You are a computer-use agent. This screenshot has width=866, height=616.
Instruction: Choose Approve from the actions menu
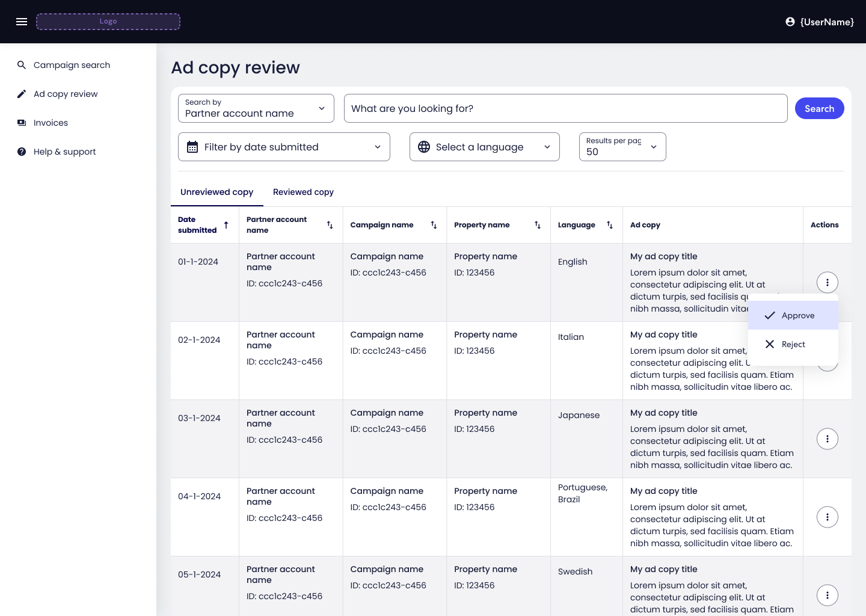point(793,315)
